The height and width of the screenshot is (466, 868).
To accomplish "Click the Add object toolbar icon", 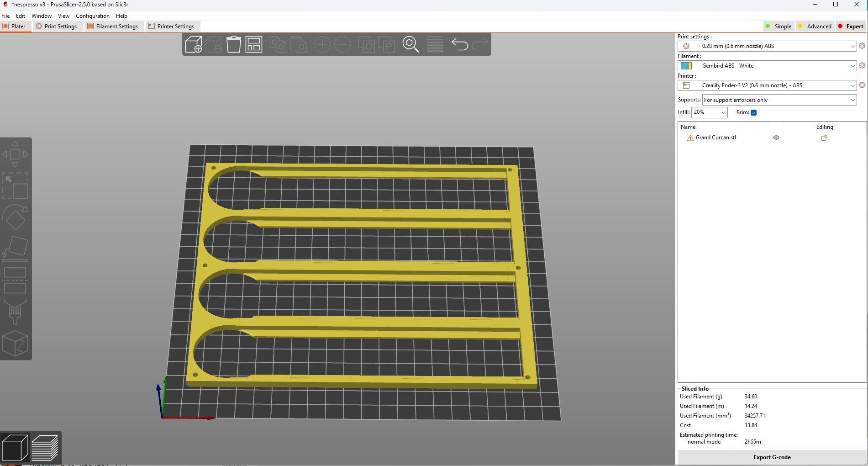I will tap(194, 44).
